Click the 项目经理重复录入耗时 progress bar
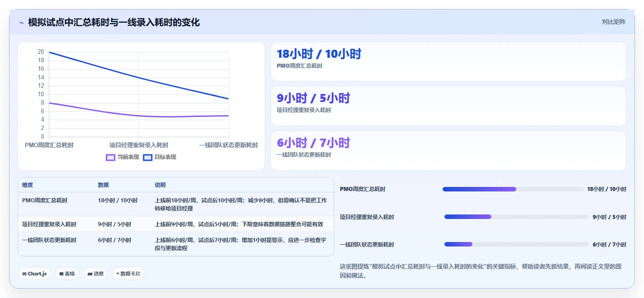Screen dimensions: 644x298 (517, 217)
